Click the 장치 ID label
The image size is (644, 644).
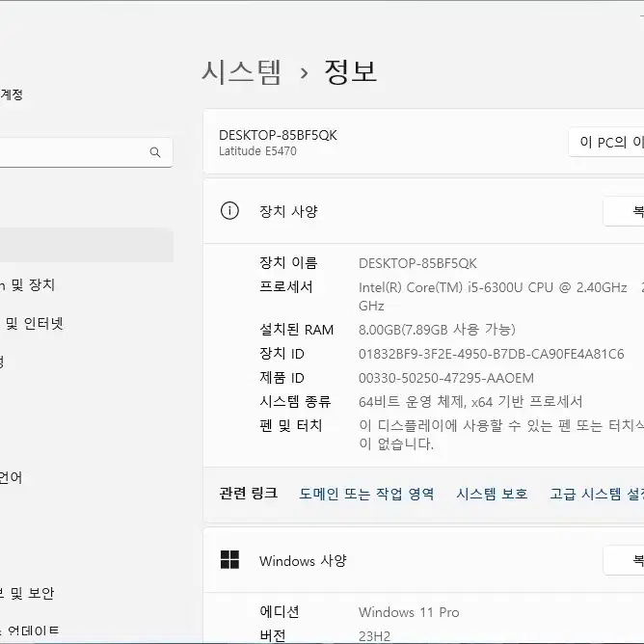click(x=282, y=353)
